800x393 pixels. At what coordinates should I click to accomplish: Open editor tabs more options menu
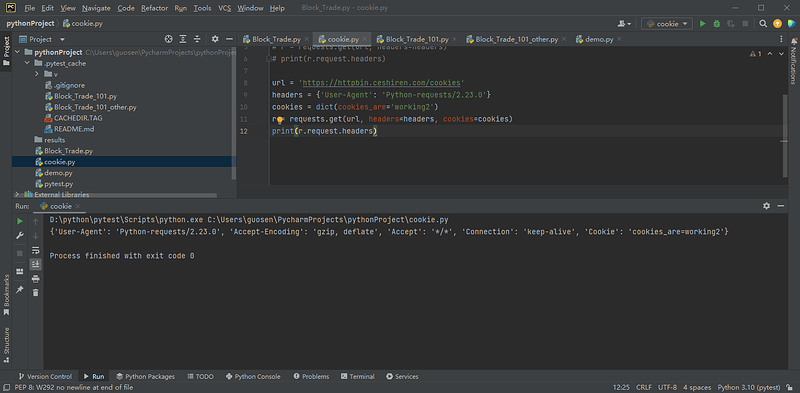pyautogui.click(x=781, y=39)
